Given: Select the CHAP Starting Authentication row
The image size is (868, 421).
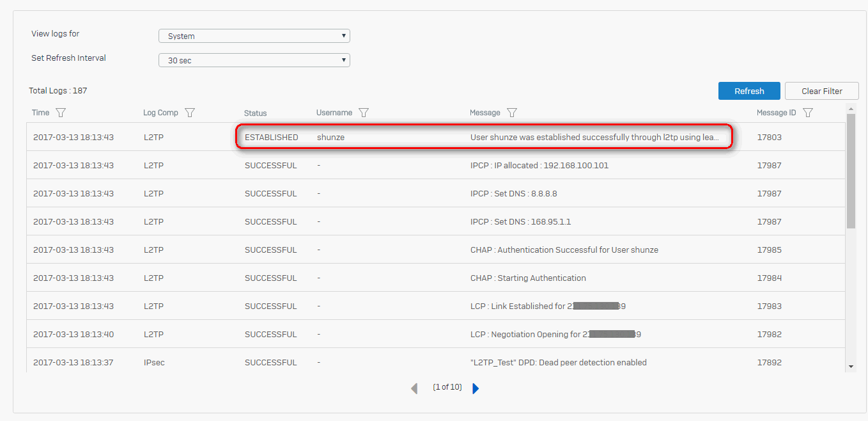Looking at the screenshot, I should [x=528, y=278].
